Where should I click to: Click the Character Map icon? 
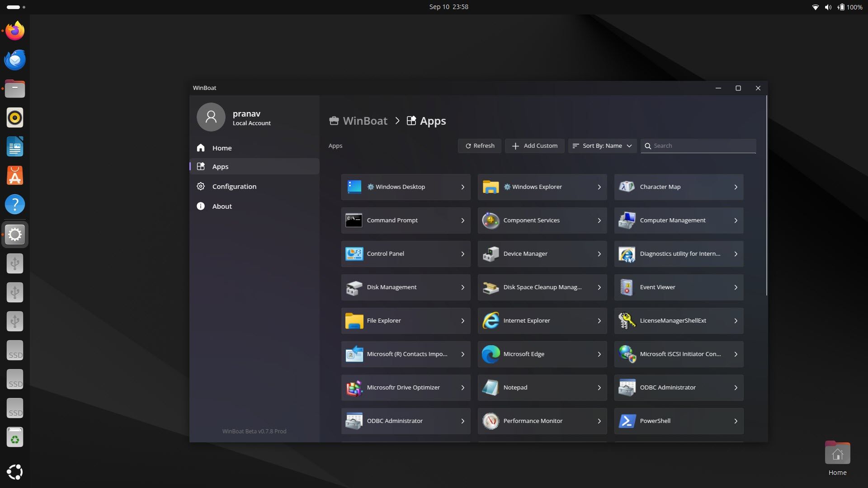pyautogui.click(x=627, y=187)
